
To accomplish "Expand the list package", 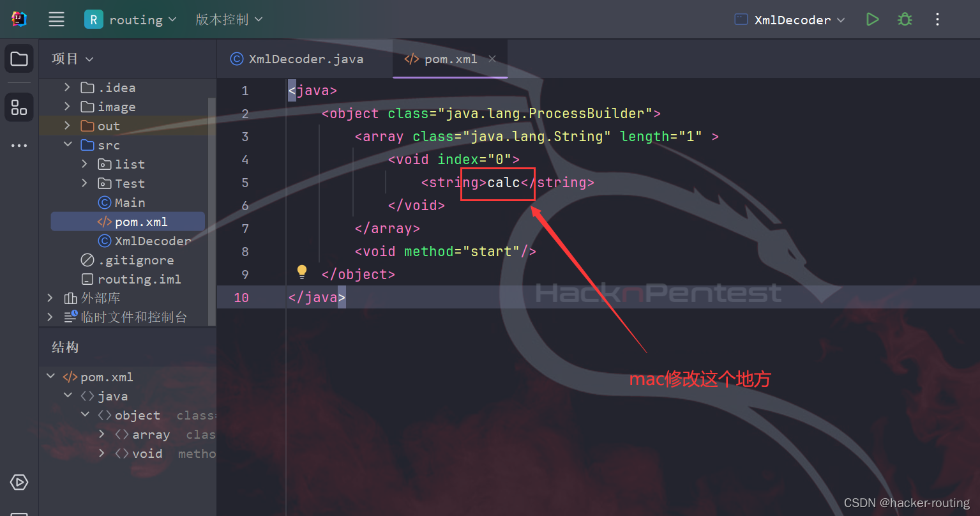I will pos(84,164).
